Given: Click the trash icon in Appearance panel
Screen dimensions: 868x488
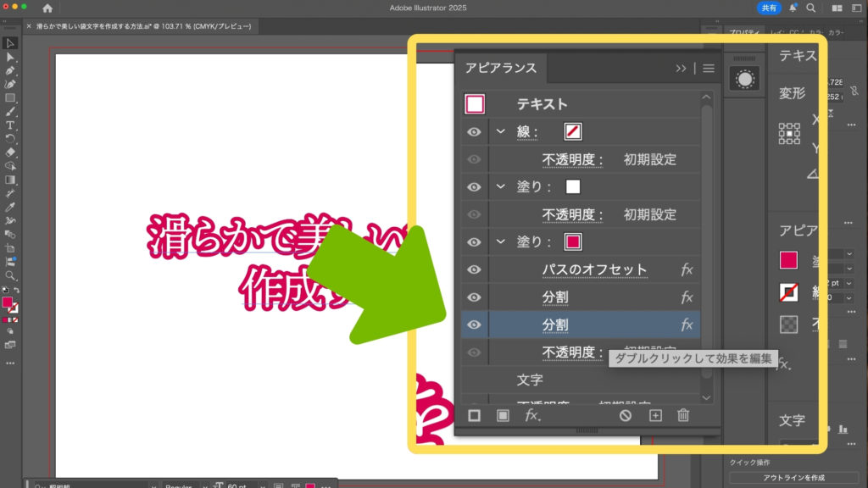Looking at the screenshot, I should point(683,415).
